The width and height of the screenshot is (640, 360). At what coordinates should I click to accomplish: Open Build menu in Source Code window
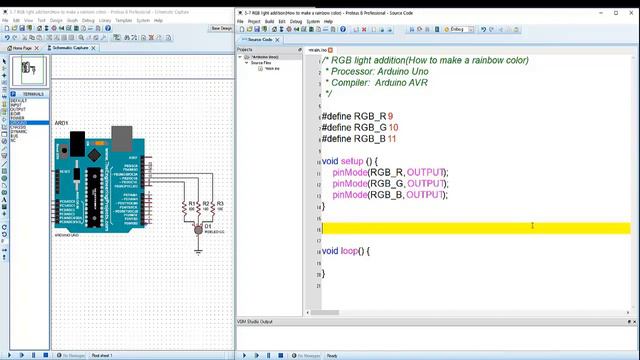click(x=269, y=21)
